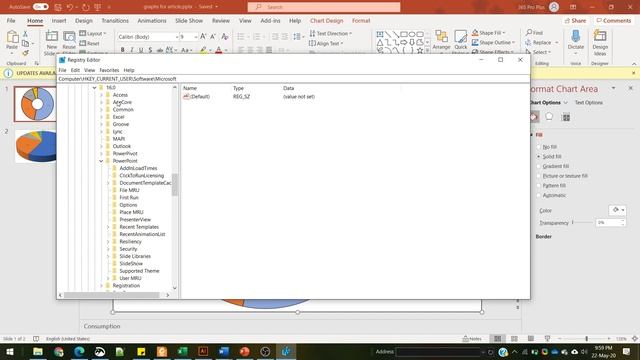Open Registry Editor View menu
The width and height of the screenshot is (640, 360).
tap(89, 70)
